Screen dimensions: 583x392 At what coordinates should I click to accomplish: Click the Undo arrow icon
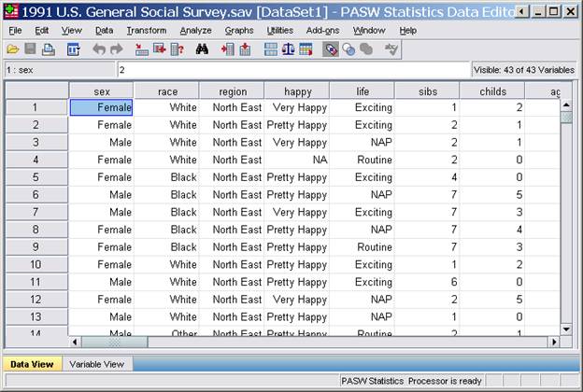[99, 49]
